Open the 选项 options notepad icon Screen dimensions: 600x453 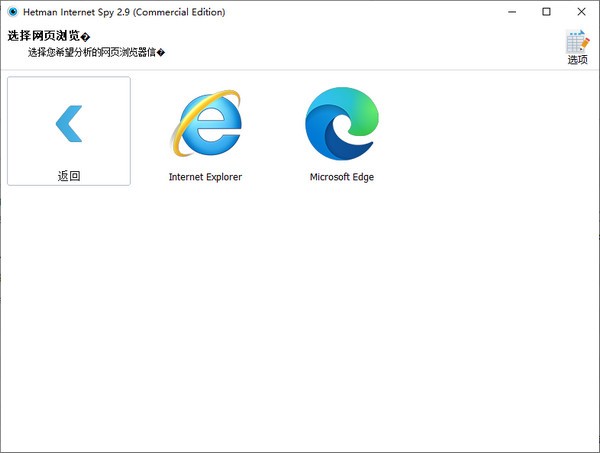click(577, 41)
